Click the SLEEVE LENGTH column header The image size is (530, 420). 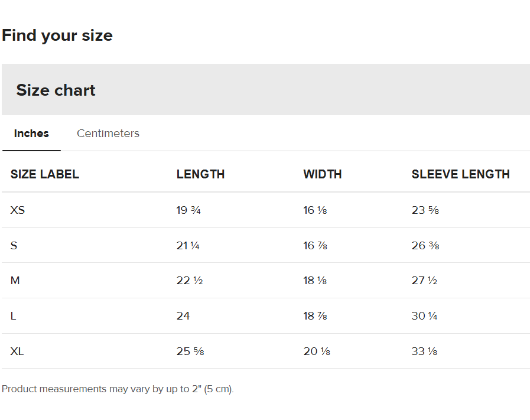coord(460,174)
